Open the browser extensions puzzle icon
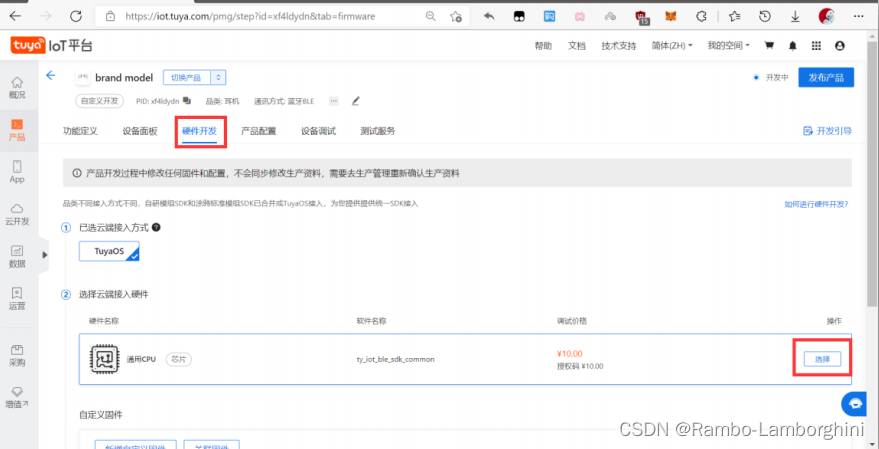 coord(701,17)
